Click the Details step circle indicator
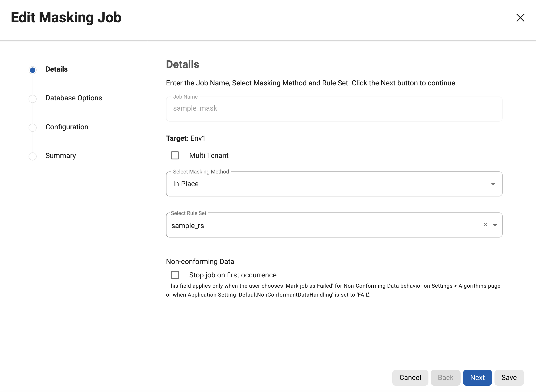The width and height of the screenshot is (536, 392). click(x=33, y=70)
